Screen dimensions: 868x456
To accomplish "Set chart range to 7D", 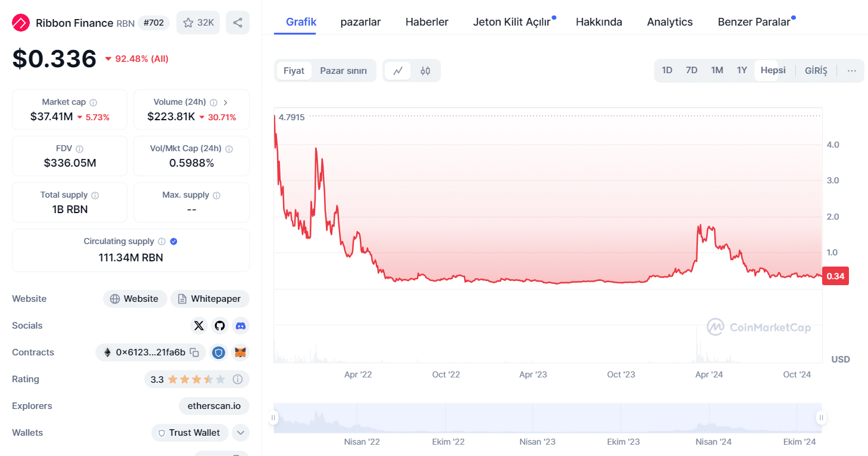I will (x=692, y=70).
